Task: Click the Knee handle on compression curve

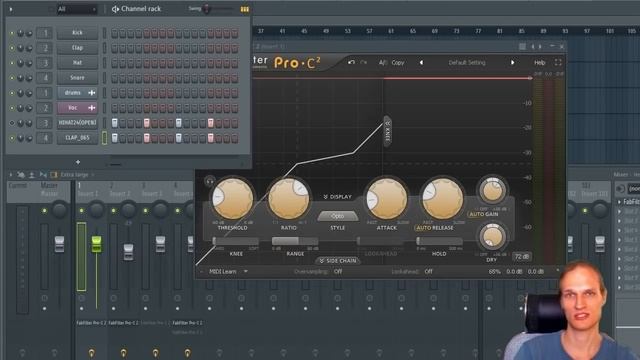Action: (387, 131)
